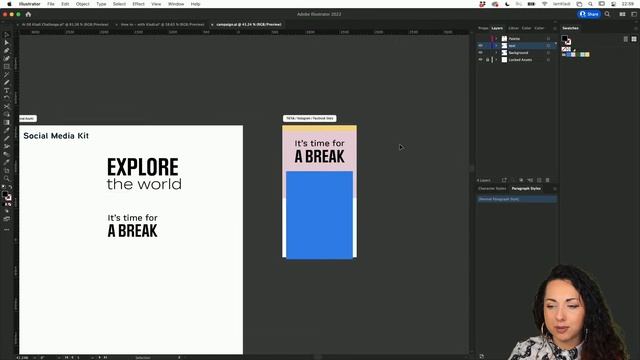
Task: Pick the blue swatch in Swatches panel
Action: (x=569, y=54)
